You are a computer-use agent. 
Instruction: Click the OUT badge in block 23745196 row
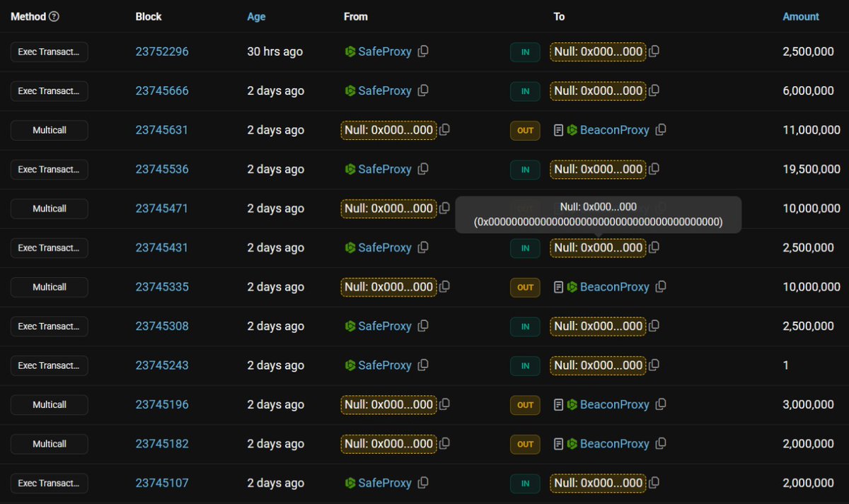click(525, 405)
